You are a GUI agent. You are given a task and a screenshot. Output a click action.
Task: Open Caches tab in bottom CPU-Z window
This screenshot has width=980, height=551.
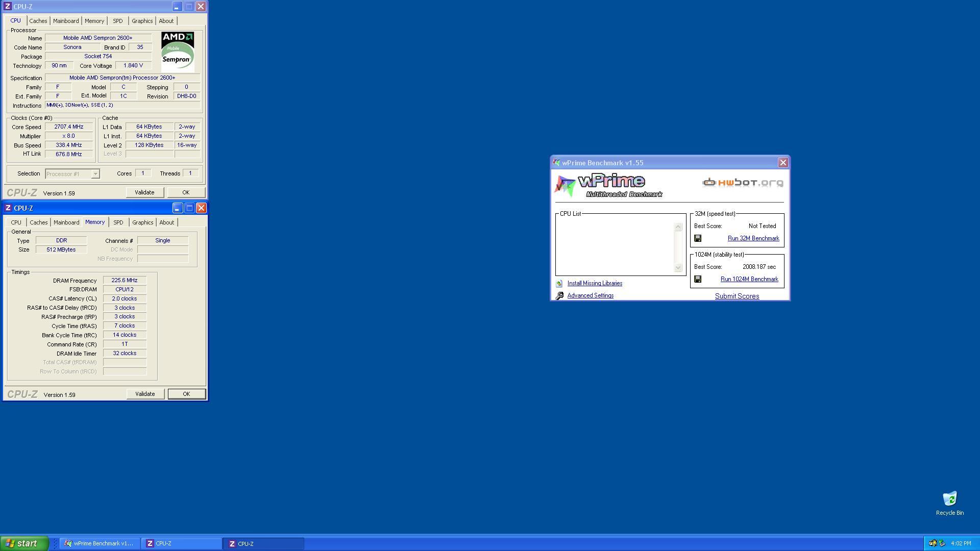[x=39, y=222]
